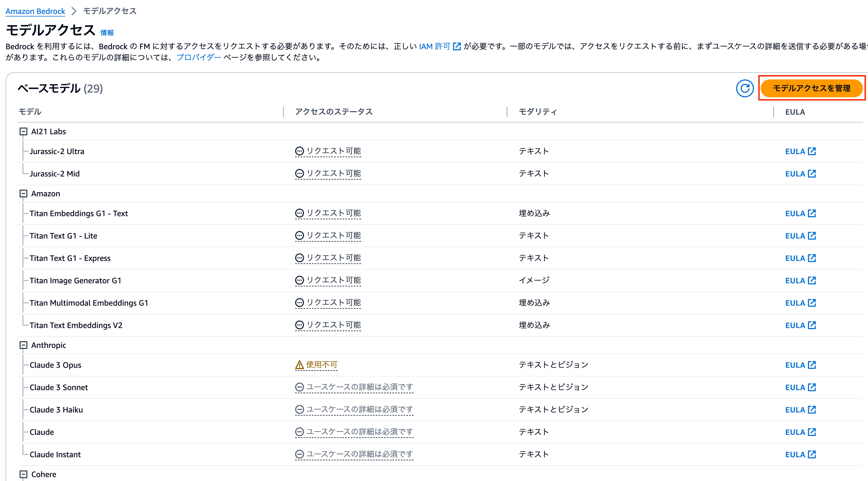This screenshot has width=868, height=481.
Task: Click the 情報 info link next to title
Action: [107, 33]
